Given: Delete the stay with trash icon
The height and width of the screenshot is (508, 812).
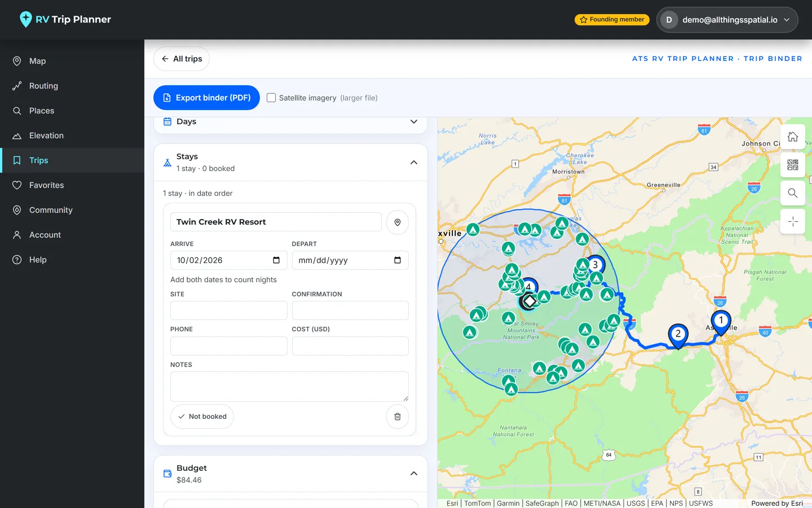Looking at the screenshot, I should (x=398, y=417).
